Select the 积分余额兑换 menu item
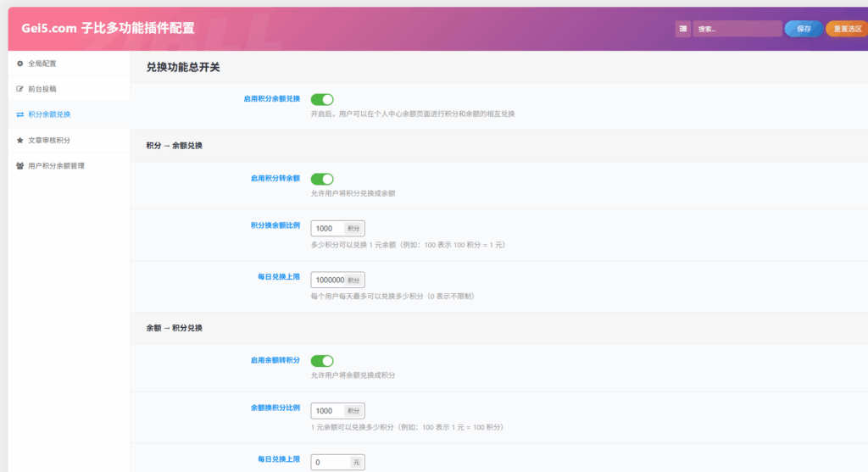 click(69, 114)
